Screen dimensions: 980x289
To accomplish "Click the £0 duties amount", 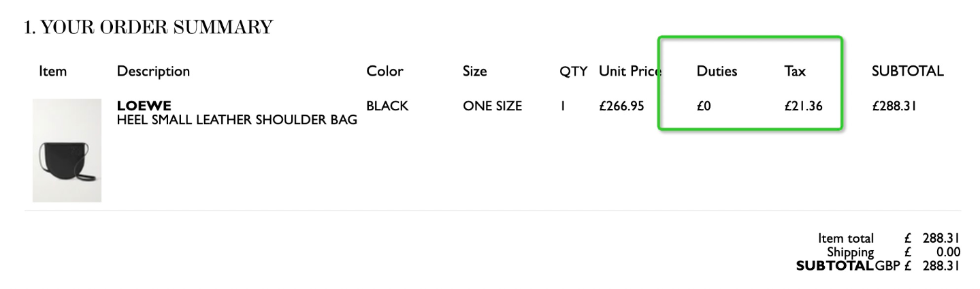I will (x=704, y=106).
